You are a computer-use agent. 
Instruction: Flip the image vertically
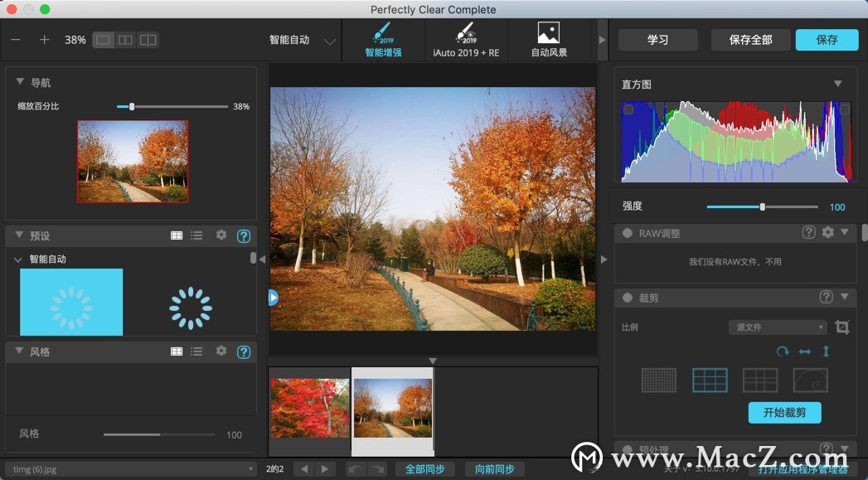[826, 352]
